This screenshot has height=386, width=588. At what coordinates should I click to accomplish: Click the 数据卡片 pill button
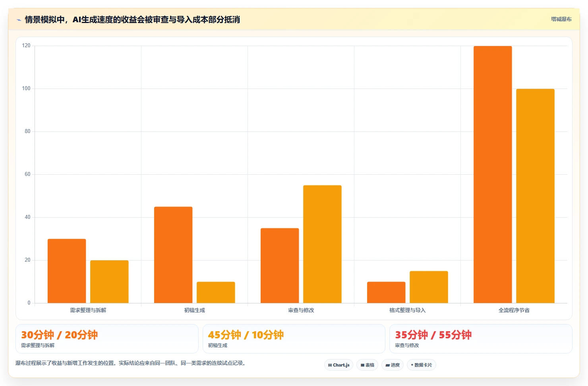coord(421,365)
